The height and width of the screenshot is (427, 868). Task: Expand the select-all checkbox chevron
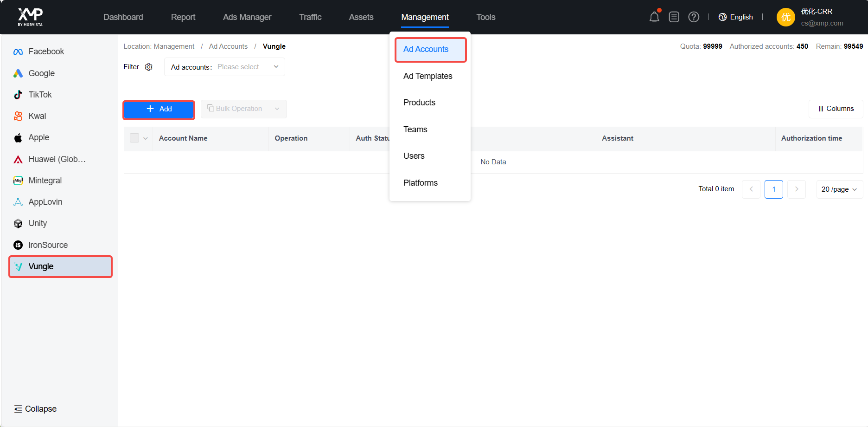pos(146,138)
